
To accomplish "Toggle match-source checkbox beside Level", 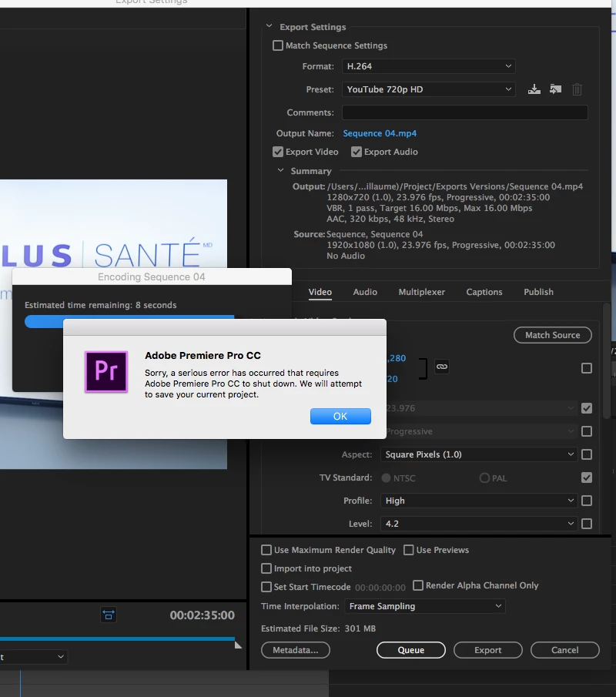I will tap(587, 524).
